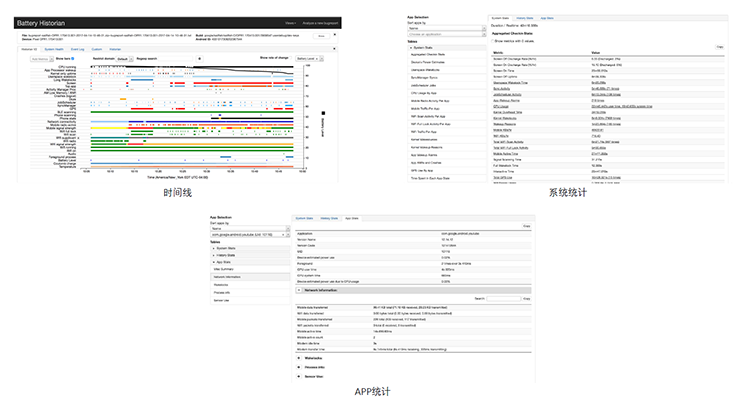Open the Wakeup Reasons metric link
The width and height of the screenshot is (750, 405).
coord(505,124)
